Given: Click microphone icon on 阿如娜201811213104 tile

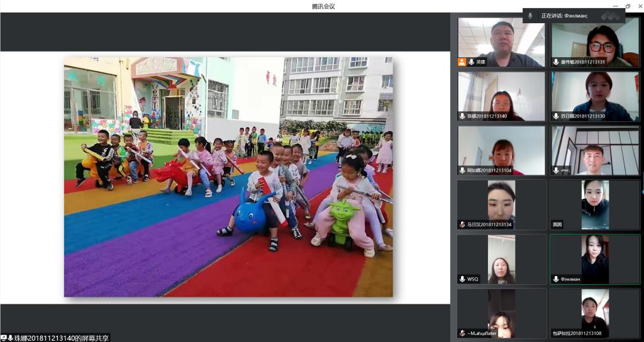Looking at the screenshot, I should click(x=462, y=170).
